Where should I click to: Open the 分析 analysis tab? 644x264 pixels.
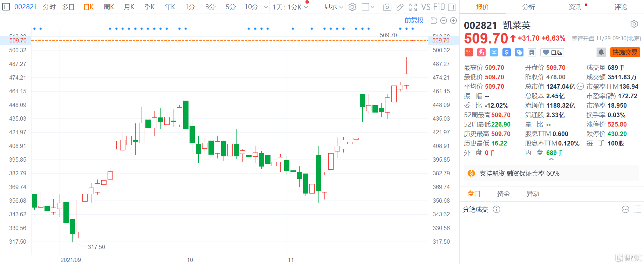(x=529, y=7)
